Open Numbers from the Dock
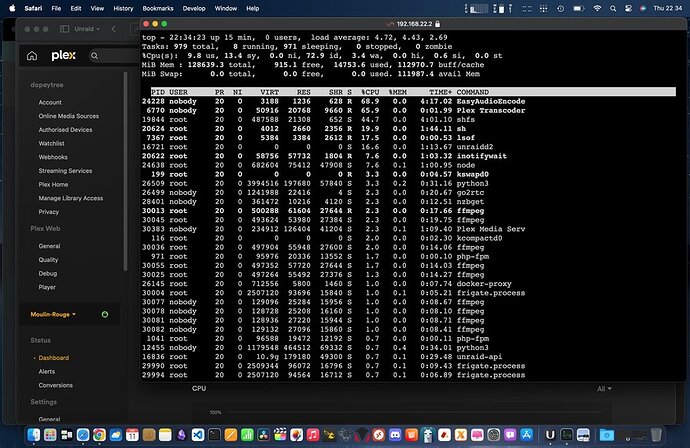 click(247, 435)
